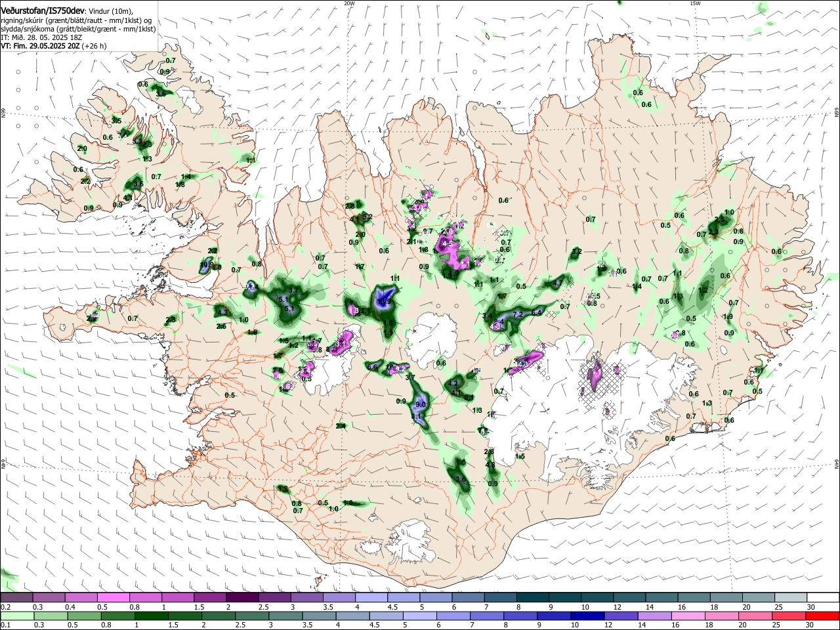Click the 6.6 precipitation value on the map
Image resolution: width=840 pixels, height=630 pixels.
coord(373,367)
